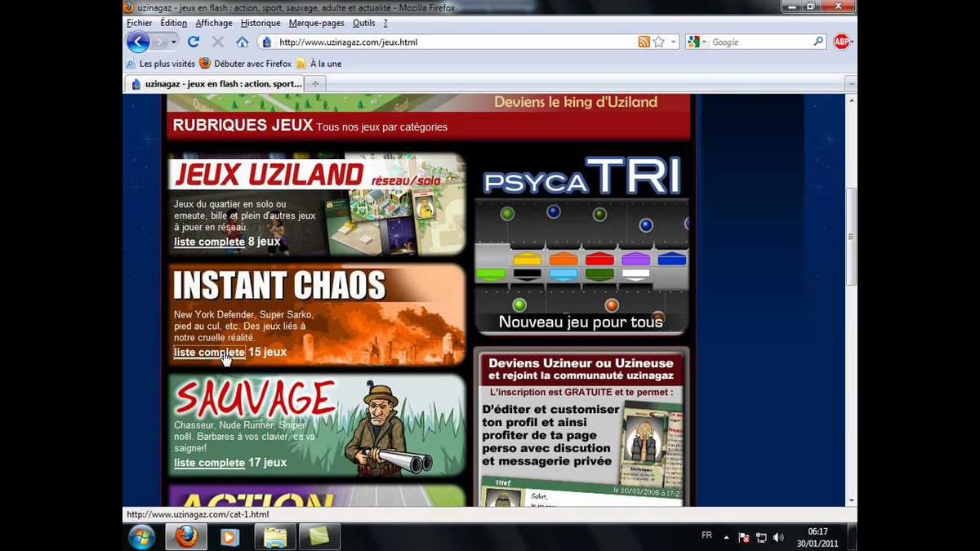Screen dimensions: 980x551
Task: Open the Affichage menu
Action: (x=214, y=23)
